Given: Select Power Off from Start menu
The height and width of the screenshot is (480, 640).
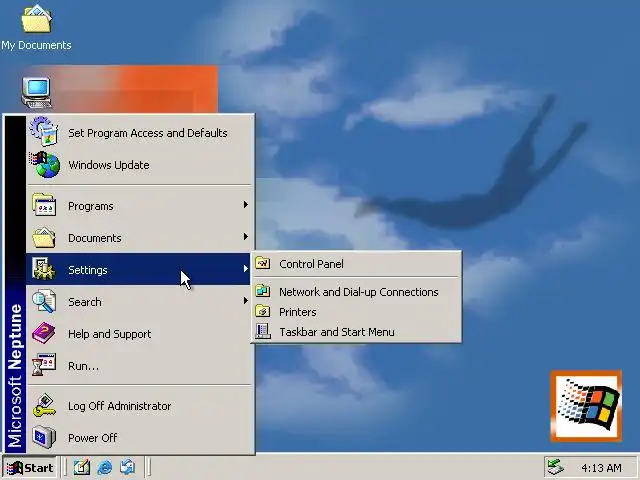Looking at the screenshot, I should (139, 438).
